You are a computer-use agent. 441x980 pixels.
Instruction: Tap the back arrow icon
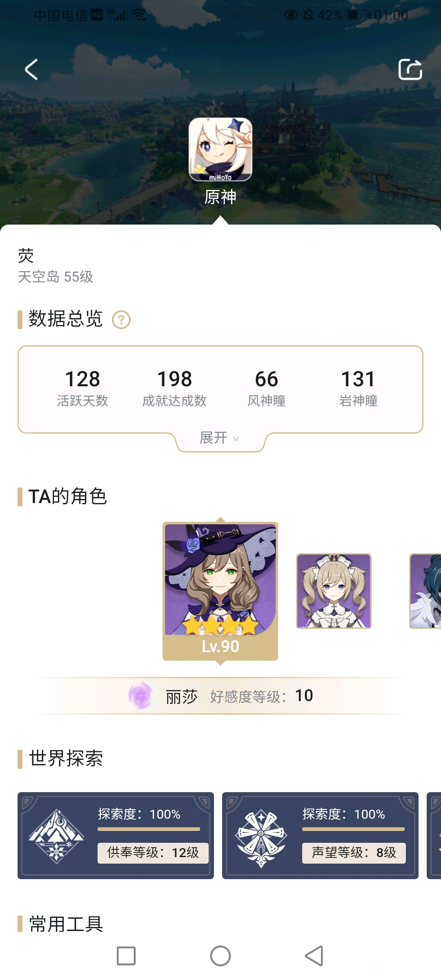tap(31, 69)
